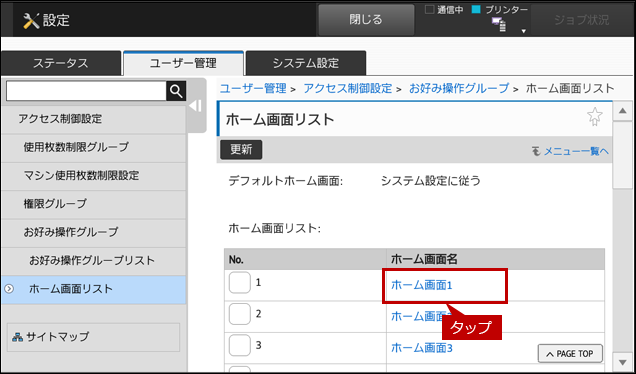Click the システム設定に従う value text
This screenshot has height=374, width=636.
pos(430,181)
